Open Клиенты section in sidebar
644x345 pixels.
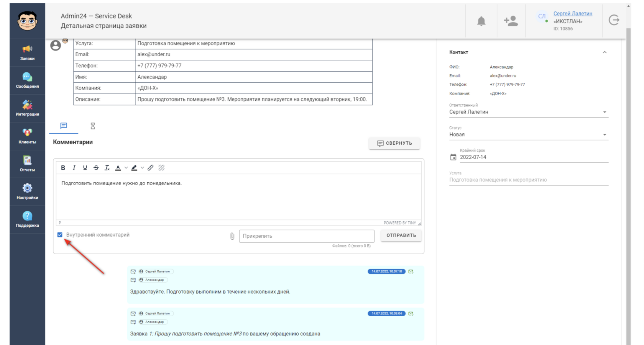click(27, 136)
